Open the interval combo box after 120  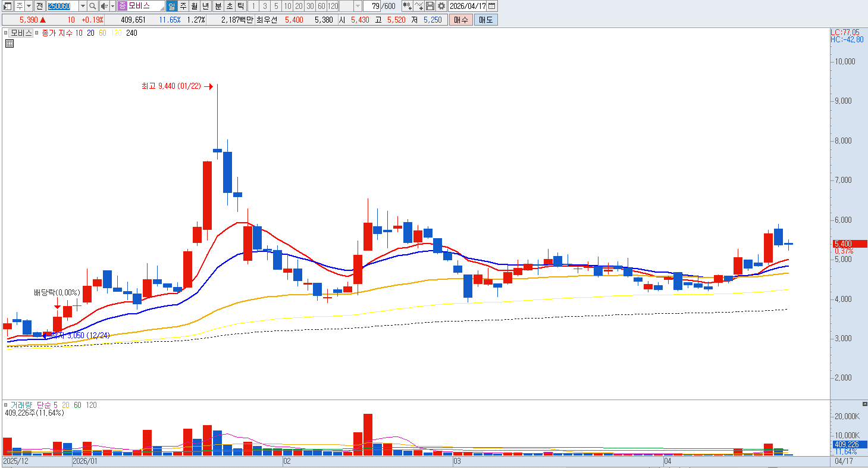pos(350,6)
